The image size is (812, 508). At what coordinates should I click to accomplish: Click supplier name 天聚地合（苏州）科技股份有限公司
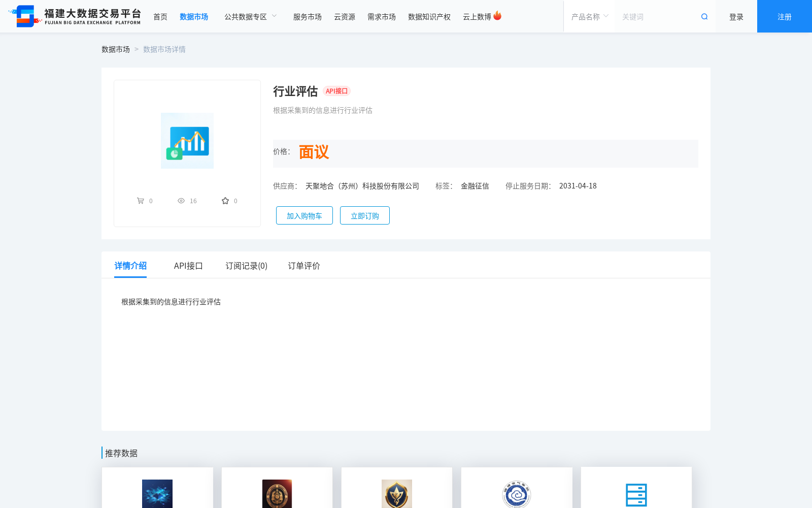[x=362, y=186]
